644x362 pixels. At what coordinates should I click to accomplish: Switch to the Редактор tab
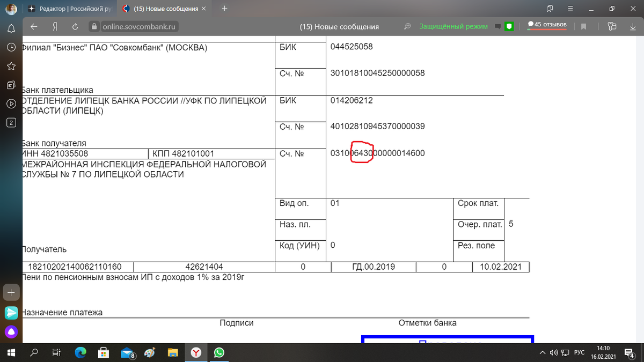pos(70,9)
